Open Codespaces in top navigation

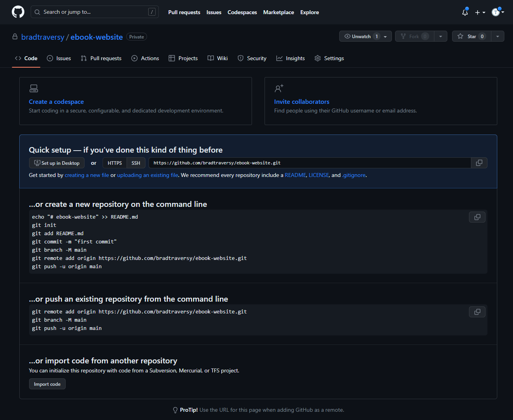tap(242, 12)
